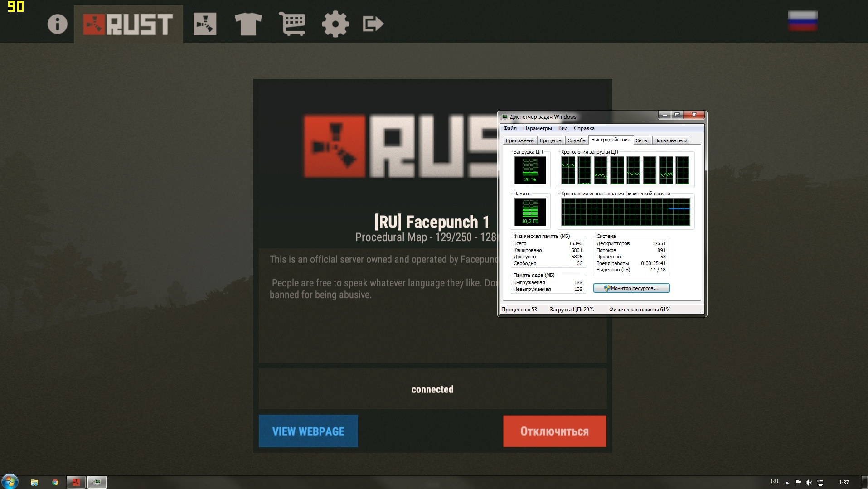Click the volume speaker tray icon

[809, 483]
